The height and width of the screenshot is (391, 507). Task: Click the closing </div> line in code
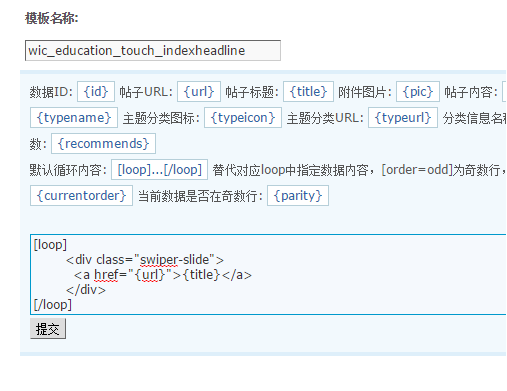(86, 290)
